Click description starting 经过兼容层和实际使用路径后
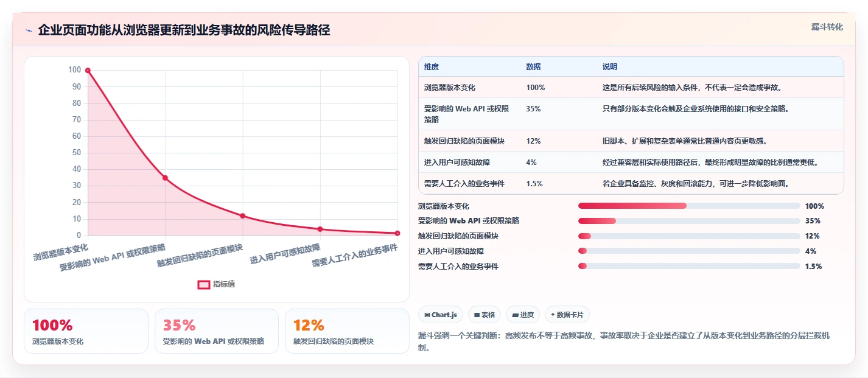 (710, 163)
